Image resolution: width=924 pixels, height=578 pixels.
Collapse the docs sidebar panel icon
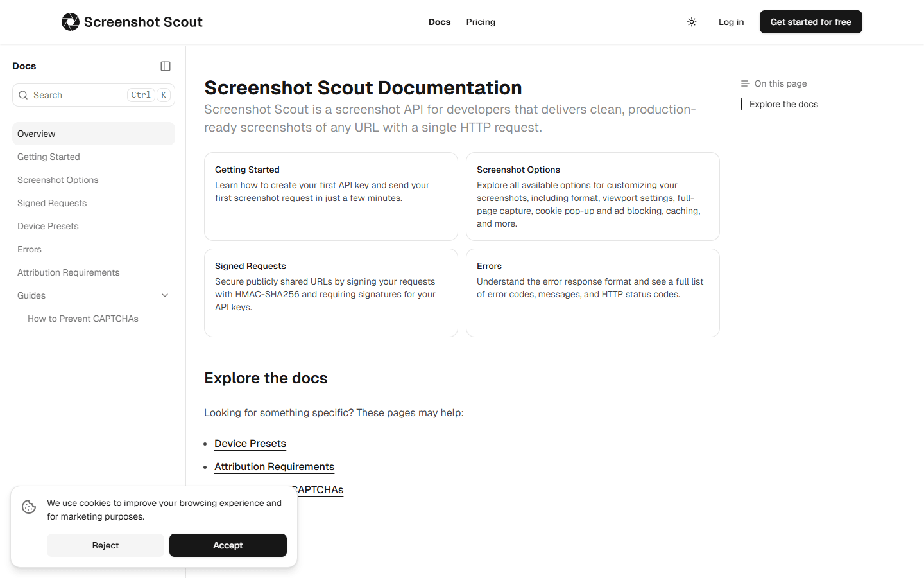click(x=166, y=66)
